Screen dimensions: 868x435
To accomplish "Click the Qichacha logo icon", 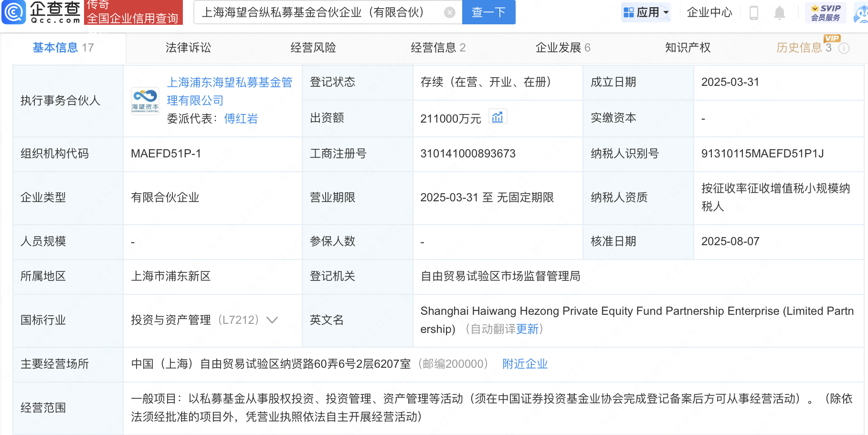I will pyautogui.click(x=14, y=12).
